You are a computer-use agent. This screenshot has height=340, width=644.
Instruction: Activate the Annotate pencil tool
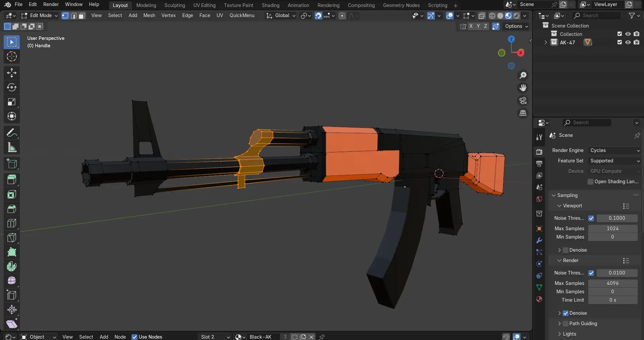click(x=12, y=133)
